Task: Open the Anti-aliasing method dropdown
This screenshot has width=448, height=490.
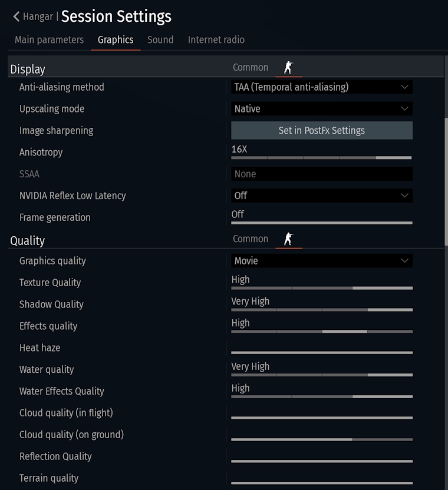Action: click(322, 87)
